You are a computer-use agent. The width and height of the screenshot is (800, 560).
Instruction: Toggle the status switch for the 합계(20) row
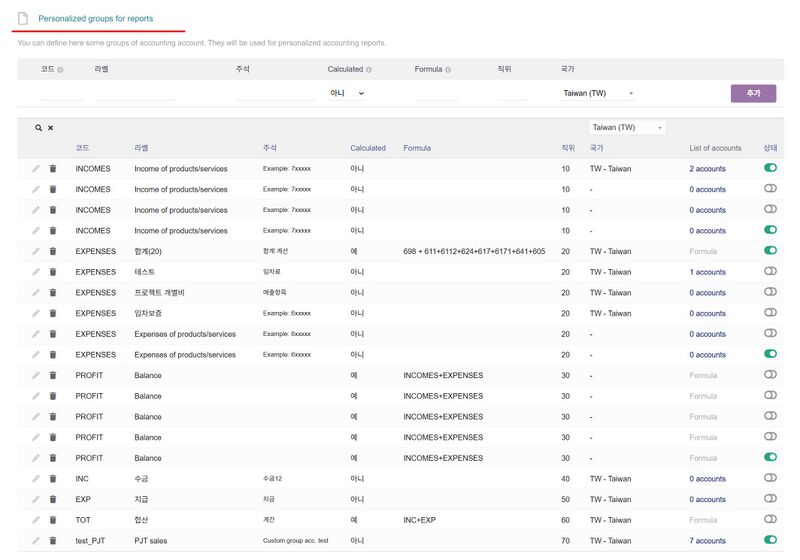pyautogui.click(x=769, y=251)
